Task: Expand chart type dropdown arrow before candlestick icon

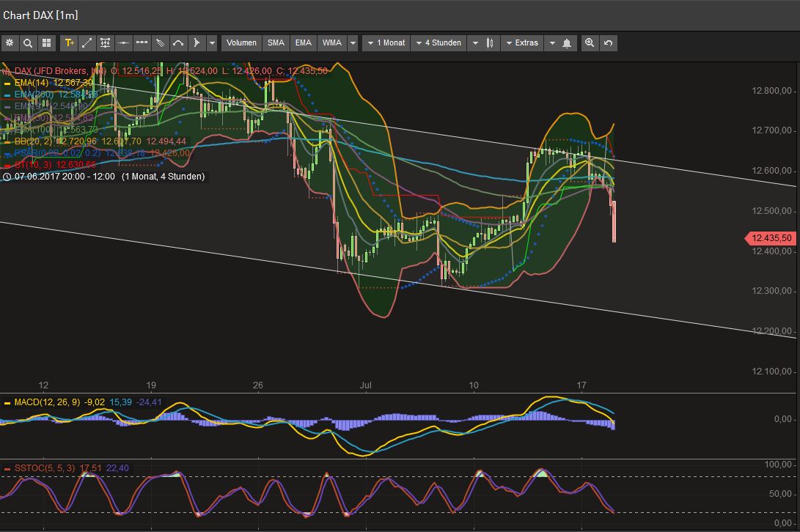Action: tap(475, 43)
